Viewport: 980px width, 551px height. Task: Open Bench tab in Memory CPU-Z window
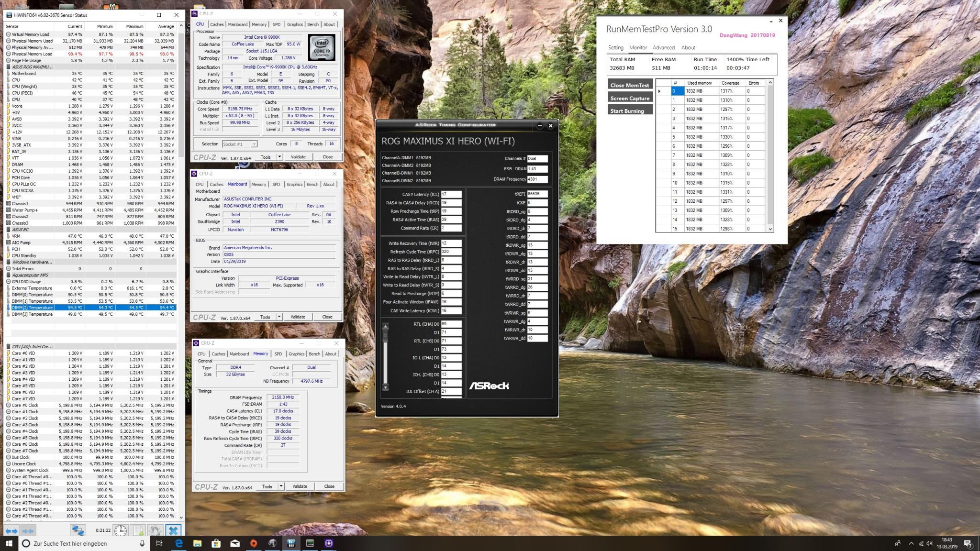click(x=314, y=354)
